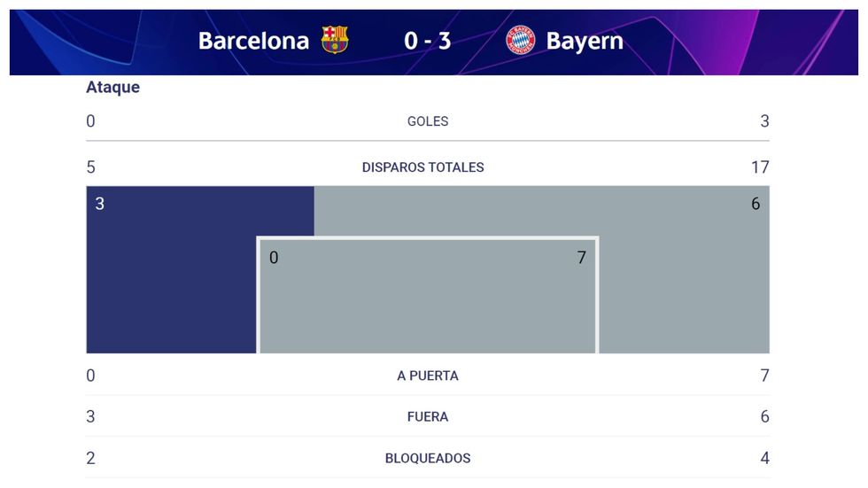
Task: Select the A PUERTA stat row label
Action: tap(428, 376)
